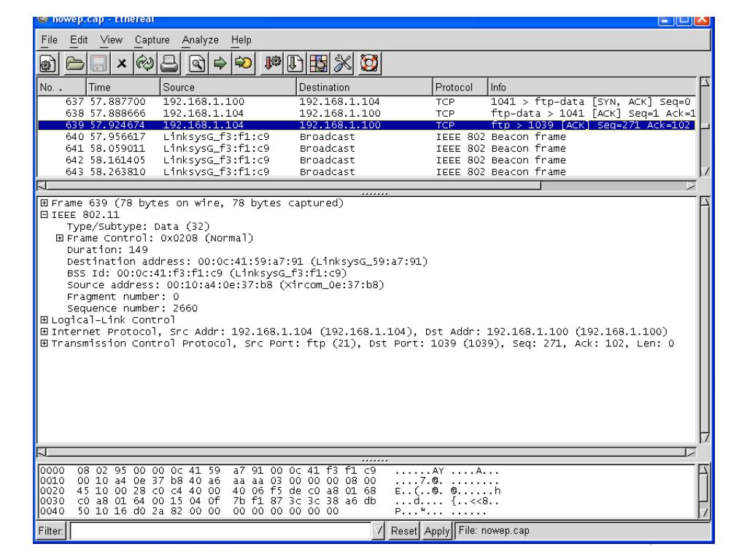Click the packet list scrollbar up arrow

tap(705, 82)
